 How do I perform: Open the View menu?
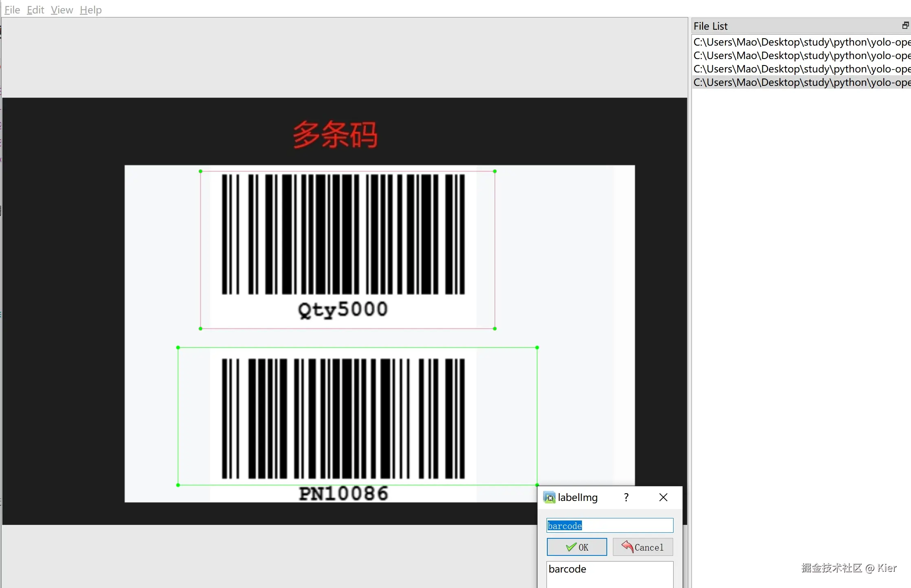(x=62, y=10)
